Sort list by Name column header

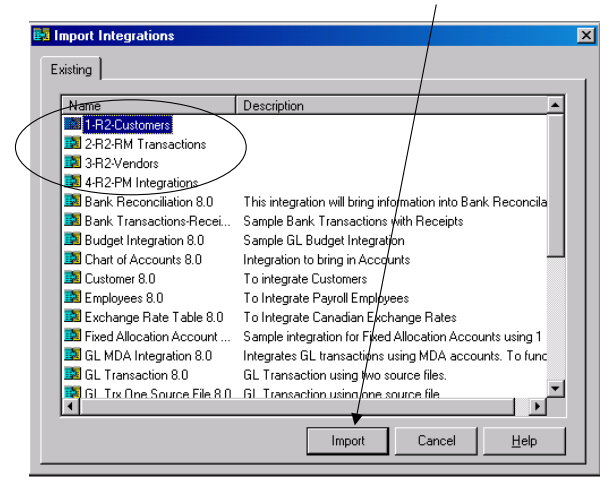(149, 105)
